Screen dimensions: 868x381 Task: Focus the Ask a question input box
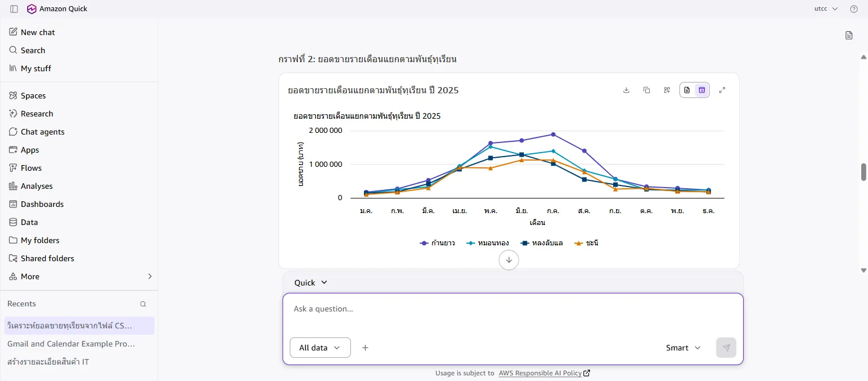[513, 309]
